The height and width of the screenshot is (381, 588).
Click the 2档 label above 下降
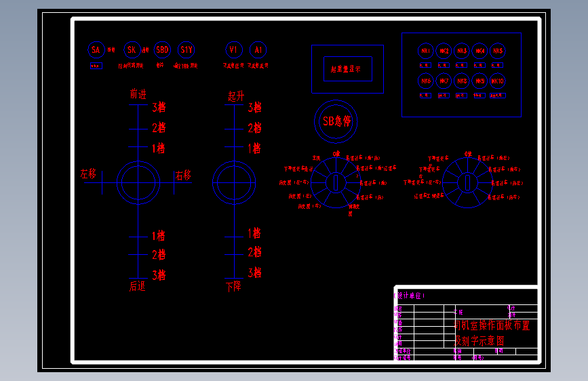click(x=254, y=252)
